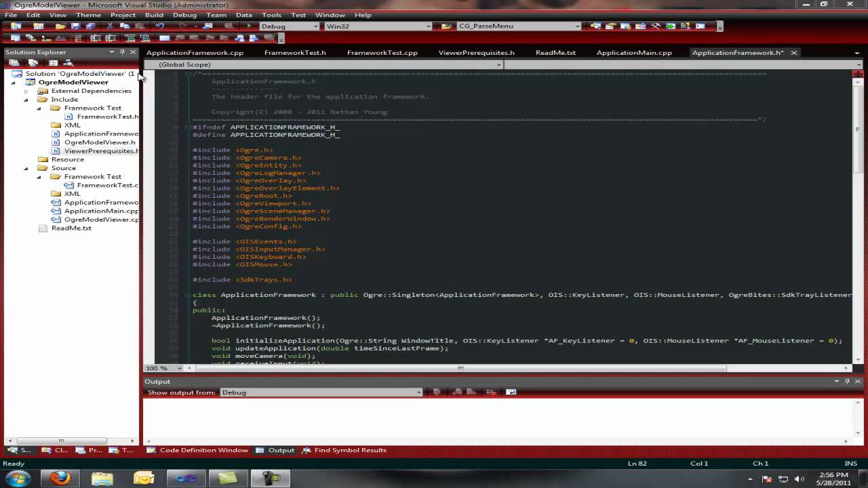The image size is (868, 488).
Task: Click Solution Explorer Show All Files icon
Action: click(x=33, y=63)
